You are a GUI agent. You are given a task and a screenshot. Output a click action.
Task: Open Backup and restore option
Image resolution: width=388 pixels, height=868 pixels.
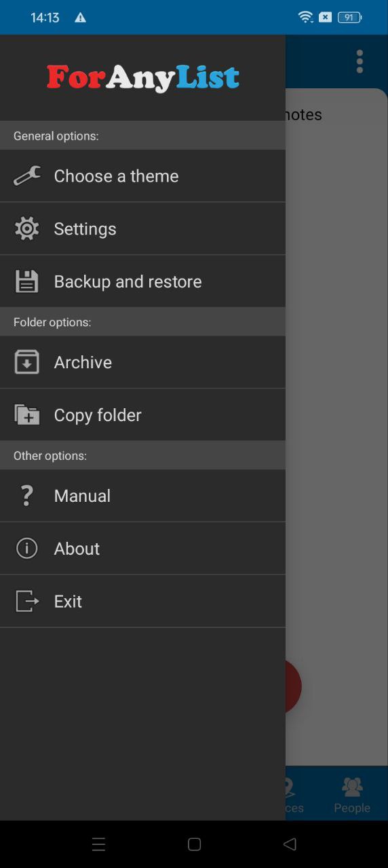(x=142, y=281)
